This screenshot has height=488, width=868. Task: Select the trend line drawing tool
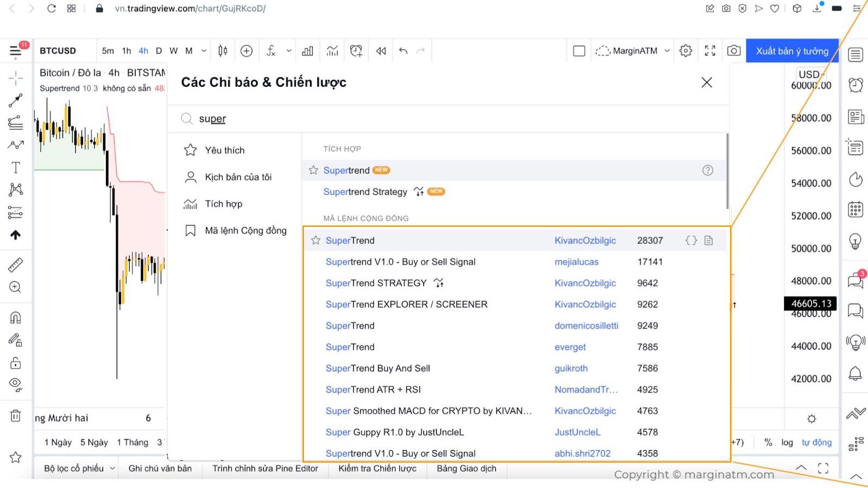tap(16, 100)
